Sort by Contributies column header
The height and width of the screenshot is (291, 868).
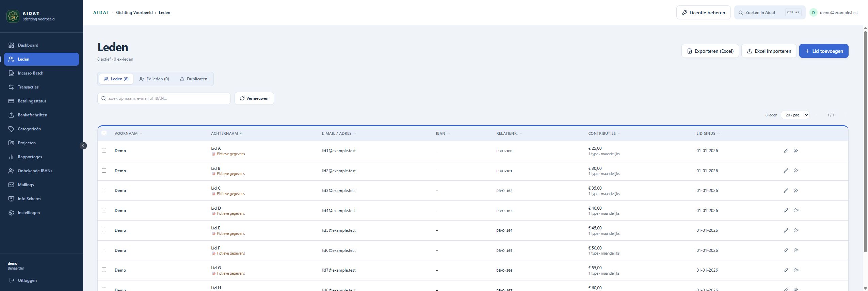coord(604,133)
